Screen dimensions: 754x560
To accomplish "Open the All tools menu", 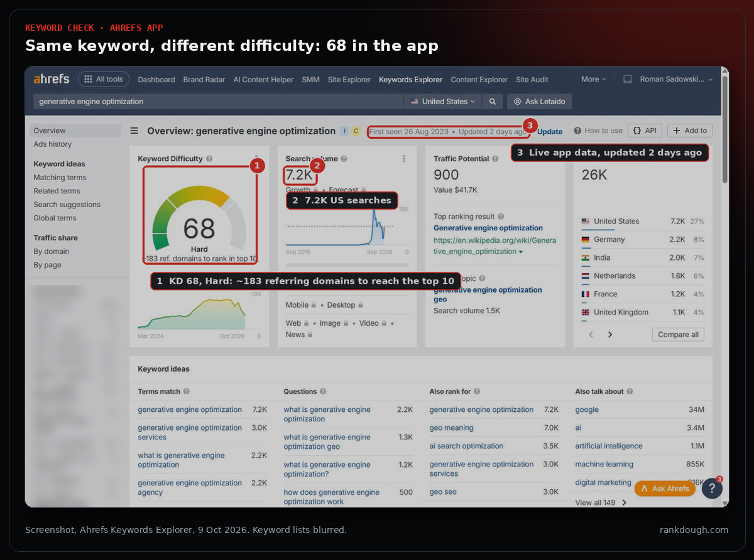I will [104, 79].
